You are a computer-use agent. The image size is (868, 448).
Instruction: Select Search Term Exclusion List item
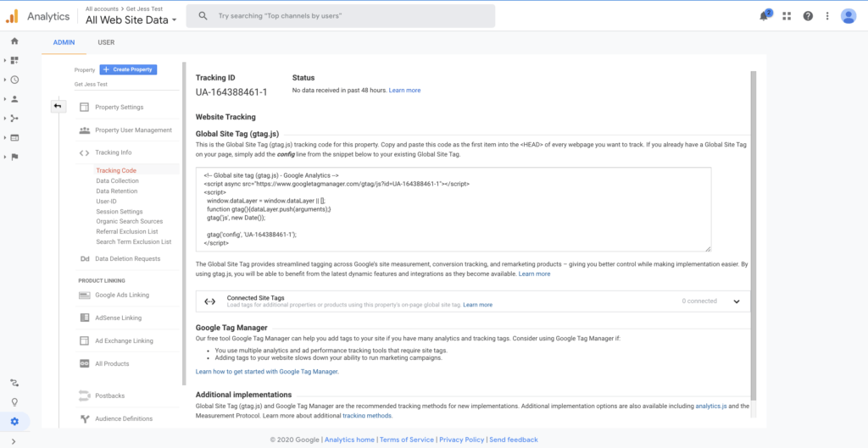click(133, 241)
